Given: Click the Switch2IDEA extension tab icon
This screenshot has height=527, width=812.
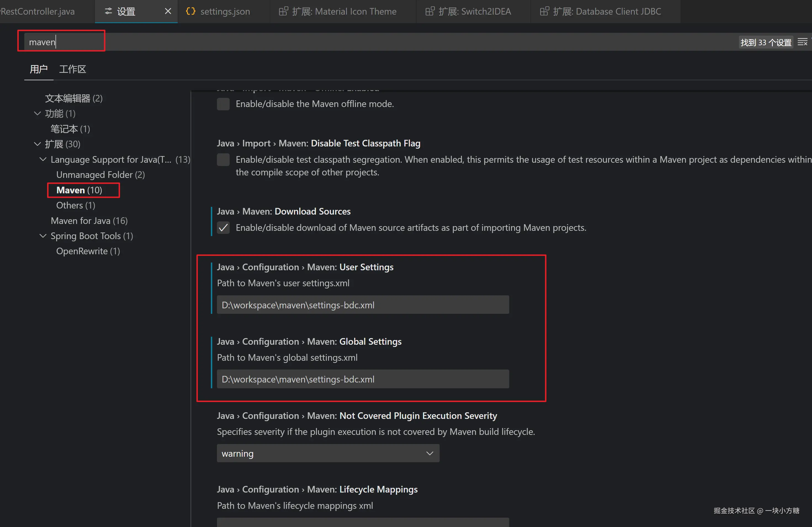Looking at the screenshot, I should click(x=429, y=11).
